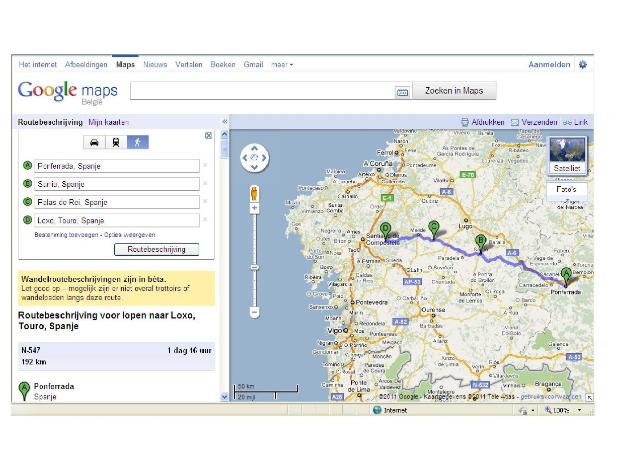The height and width of the screenshot is (452, 640).
Task: Click marker B on the map
Action: (480, 244)
